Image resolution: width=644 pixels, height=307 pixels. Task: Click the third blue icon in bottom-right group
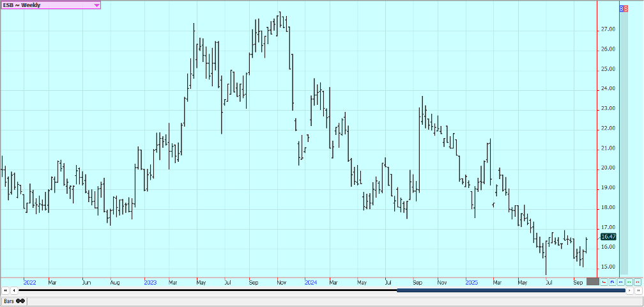[620, 281]
